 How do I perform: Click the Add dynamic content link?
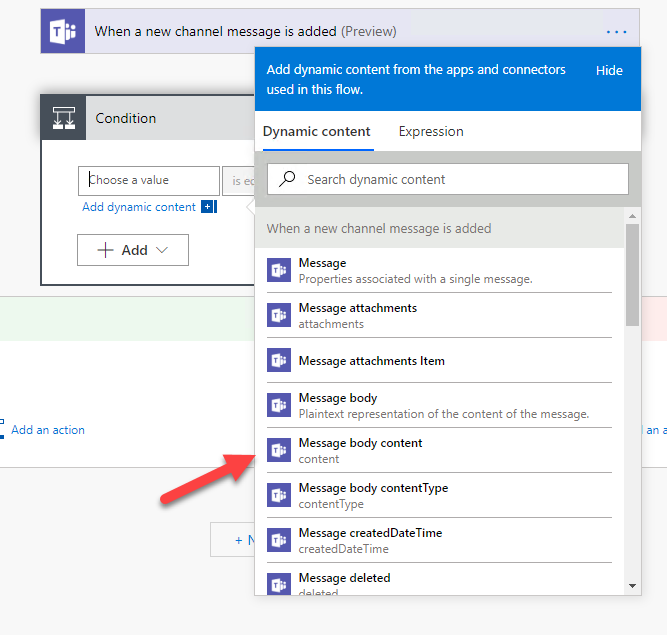coord(139,207)
